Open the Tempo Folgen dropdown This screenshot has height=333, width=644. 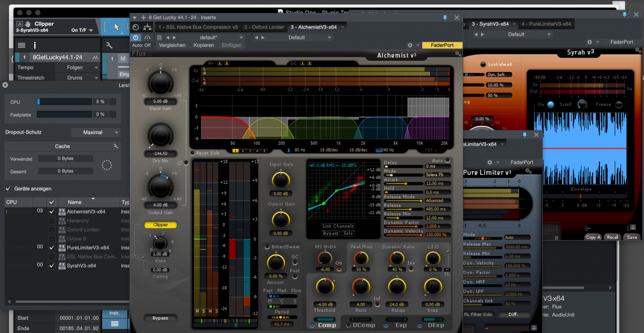[77, 68]
